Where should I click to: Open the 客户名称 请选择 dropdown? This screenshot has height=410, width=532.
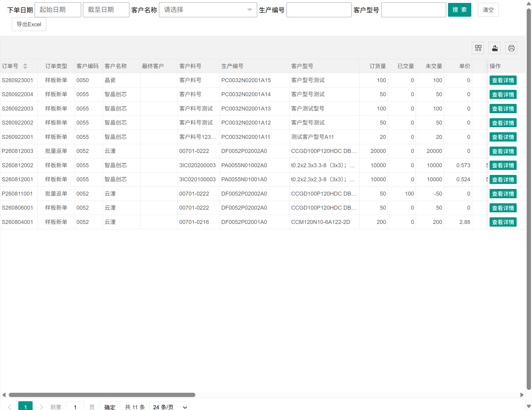208,10
